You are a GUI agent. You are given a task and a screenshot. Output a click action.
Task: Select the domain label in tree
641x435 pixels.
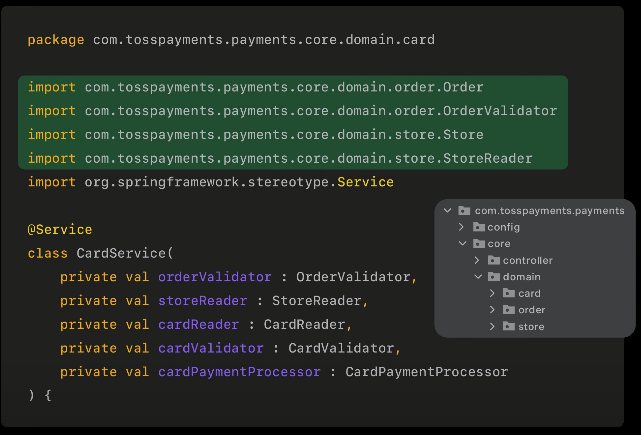point(522,277)
